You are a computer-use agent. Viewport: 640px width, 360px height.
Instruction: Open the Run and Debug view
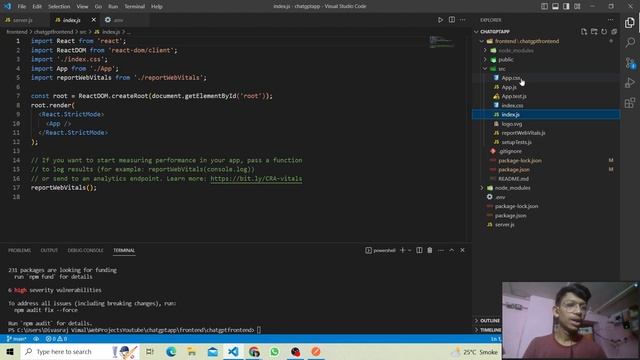(x=630, y=83)
